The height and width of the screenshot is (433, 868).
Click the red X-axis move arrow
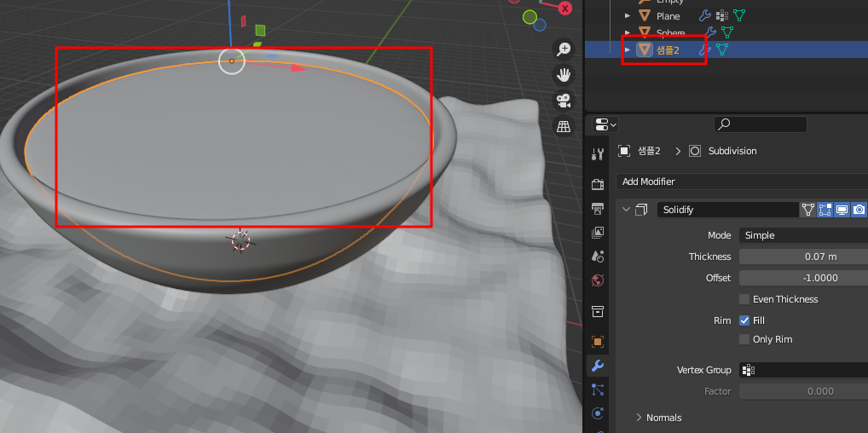click(x=299, y=68)
